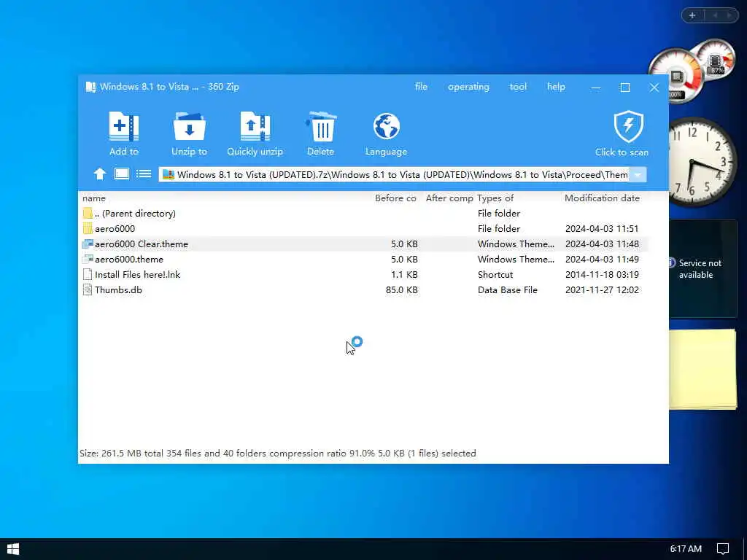This screenshot has height=560, width=747.
Task: Click the 'Data Base File' type cell
Action: tap(508, 289)
